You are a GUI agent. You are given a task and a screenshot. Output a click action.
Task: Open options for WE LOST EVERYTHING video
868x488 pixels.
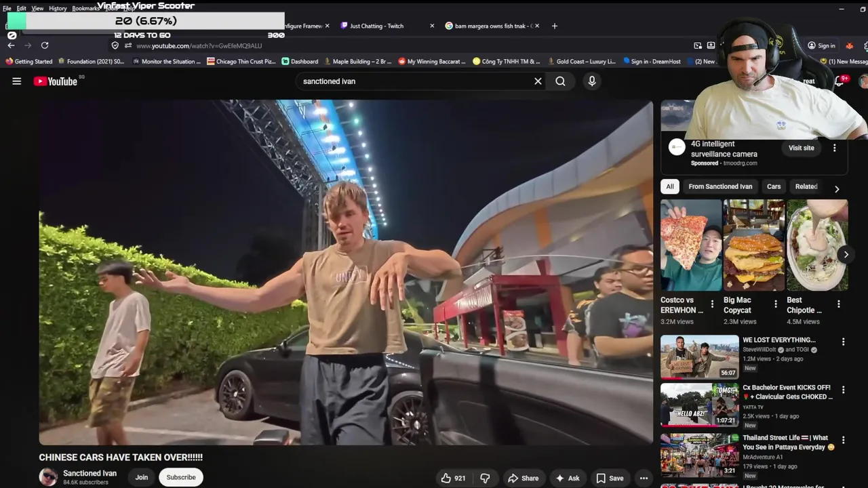(844, 342)
